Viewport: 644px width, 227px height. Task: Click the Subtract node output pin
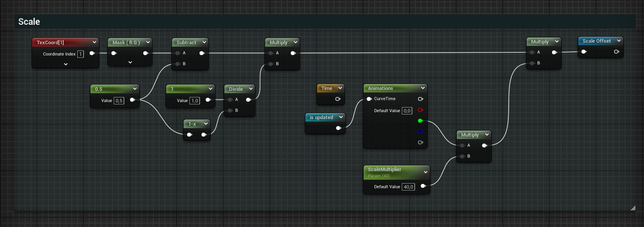tap(202, 53)
